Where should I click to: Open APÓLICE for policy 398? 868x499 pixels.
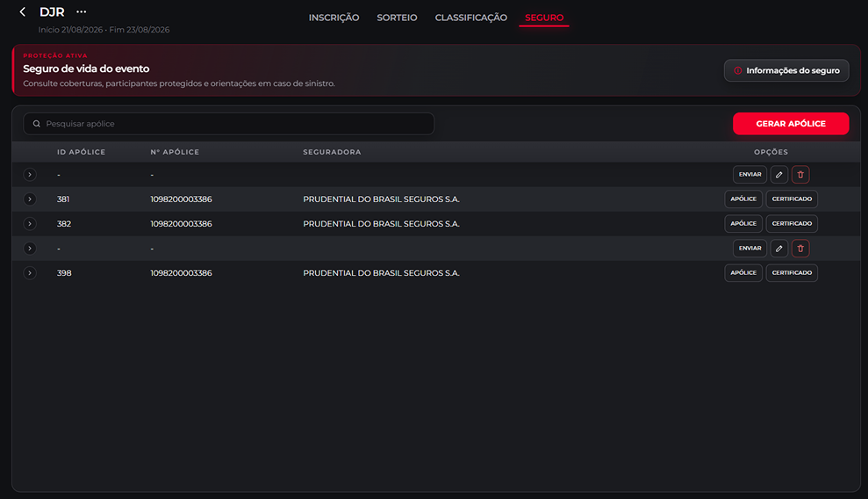pos(742,273)
